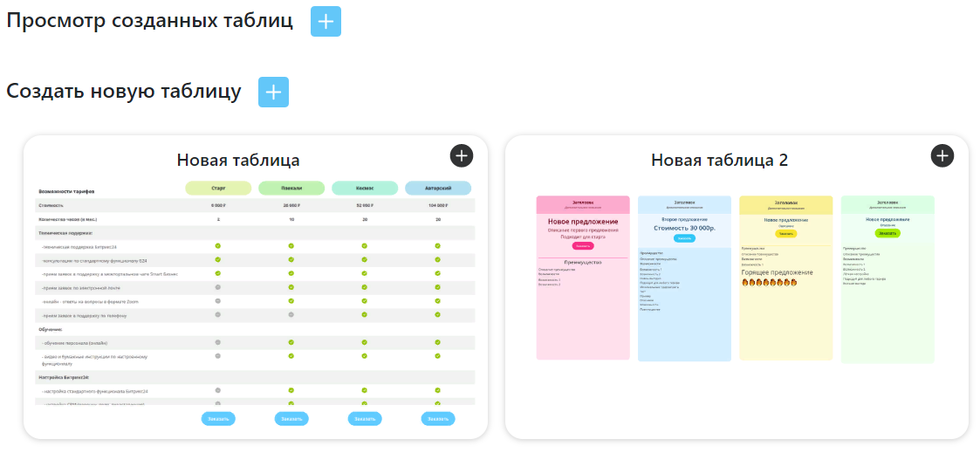Click the Преимущество heading in pink card
Screen dimensions: 980x460
583,263
